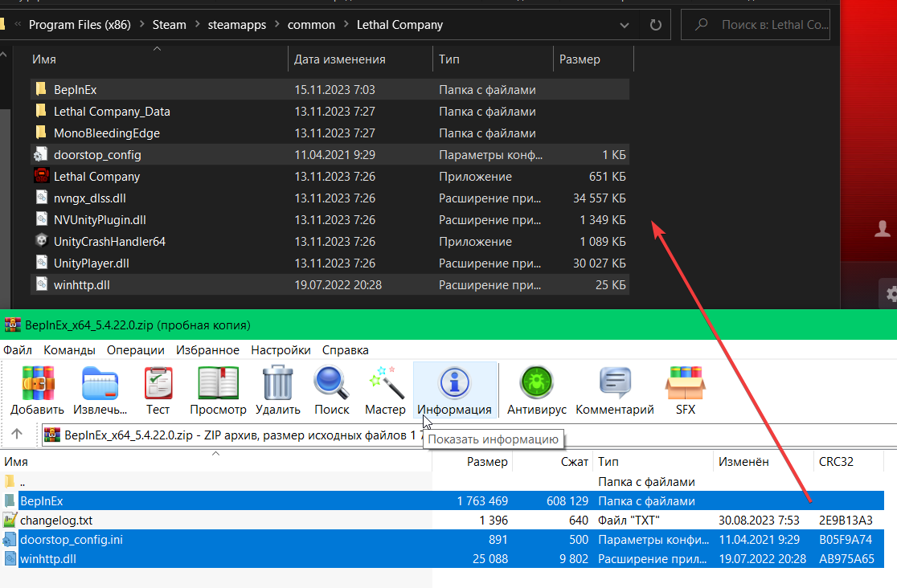Select BepInEx folder row in WinRAR

(443, 500)
